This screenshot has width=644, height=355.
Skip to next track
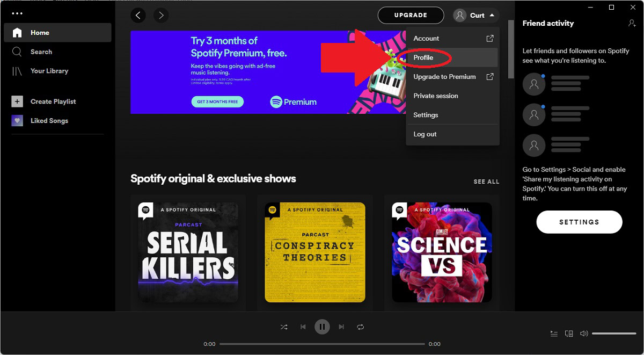tap(341, 327)
